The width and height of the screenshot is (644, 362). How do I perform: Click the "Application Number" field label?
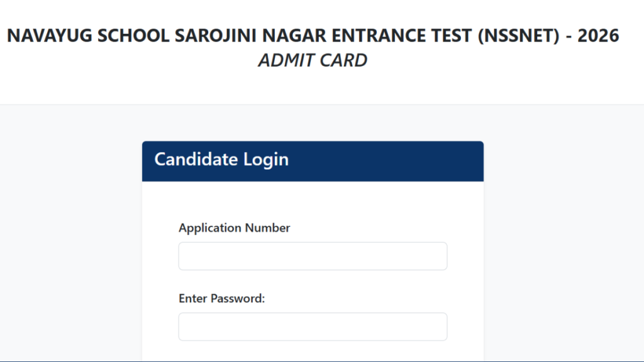[x=234, y=228]
